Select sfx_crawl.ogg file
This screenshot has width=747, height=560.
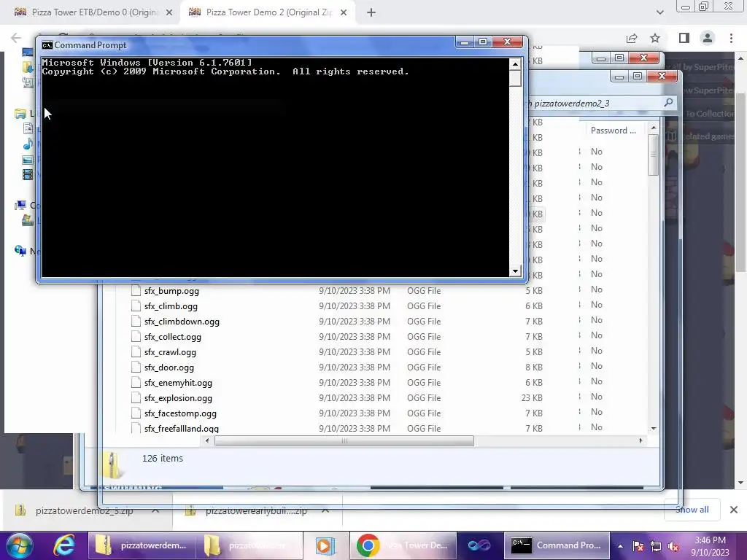170,352
